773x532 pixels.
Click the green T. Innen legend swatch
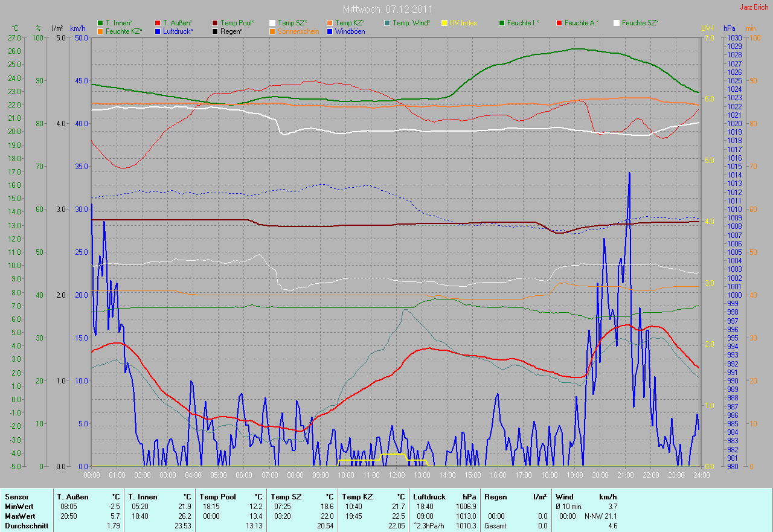click(100, 22)
